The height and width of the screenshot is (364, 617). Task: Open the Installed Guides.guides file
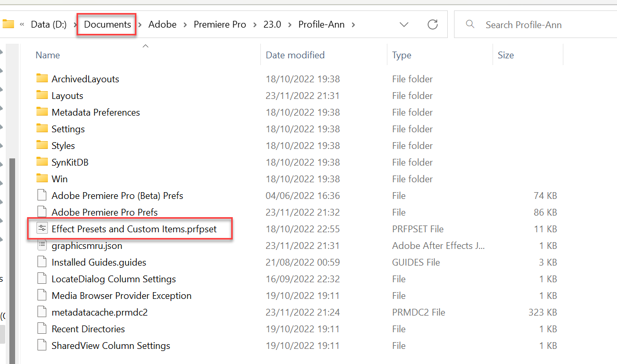98,262
